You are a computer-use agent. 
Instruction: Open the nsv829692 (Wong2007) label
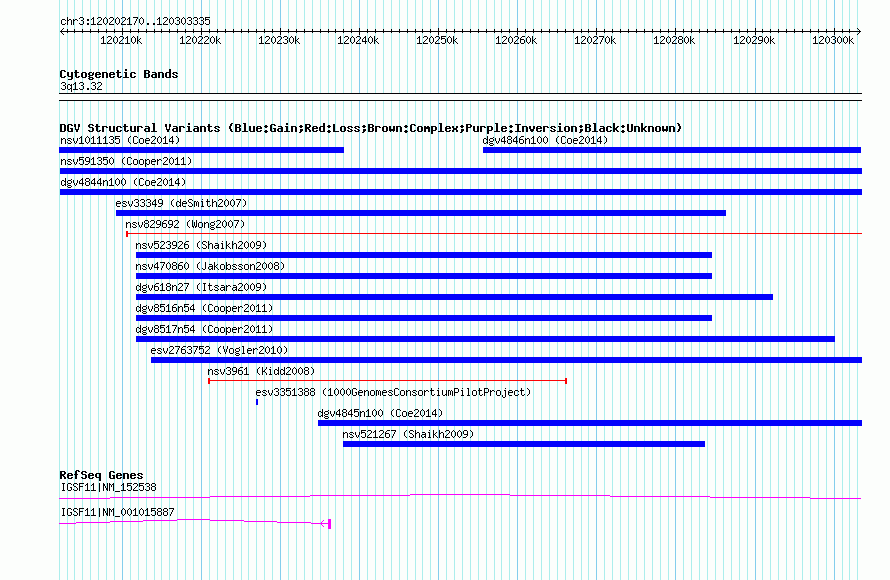[185, 224]
